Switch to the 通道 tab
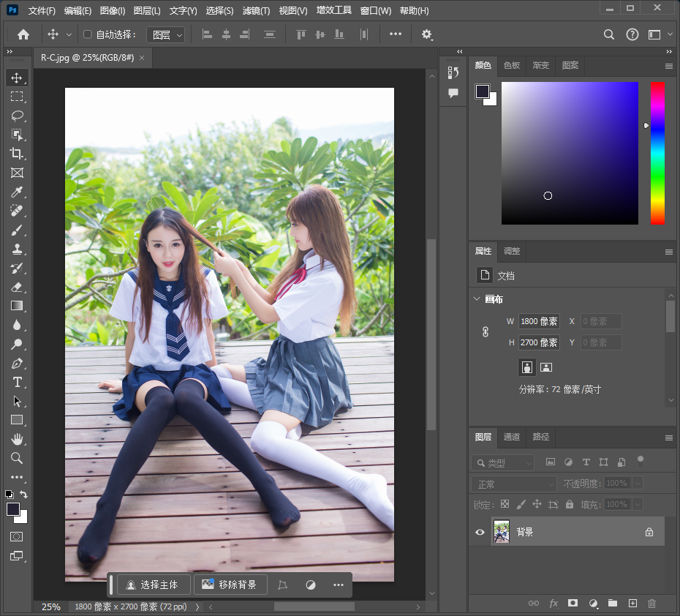The image size is (680, 616). pos(511,437)
